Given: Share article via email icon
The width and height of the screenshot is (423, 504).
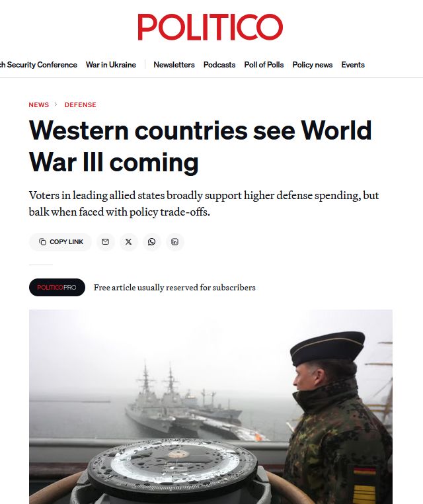Looking at the screenshot, I should point(105,241).
